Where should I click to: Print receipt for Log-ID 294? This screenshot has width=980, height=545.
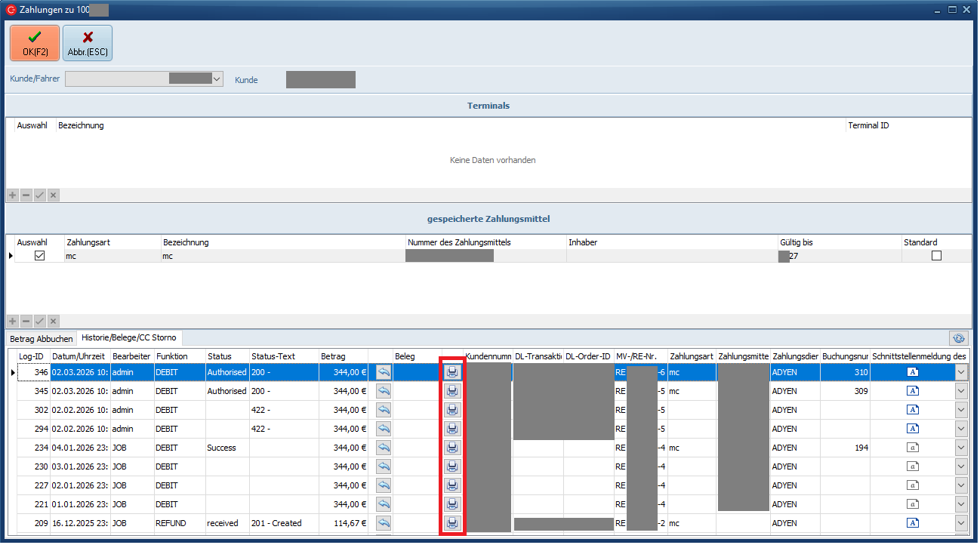451,429
